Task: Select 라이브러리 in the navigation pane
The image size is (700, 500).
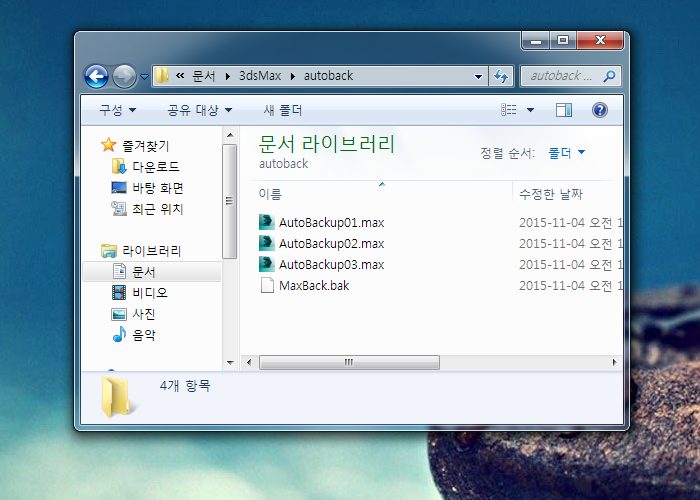Action: click(151, 251)
